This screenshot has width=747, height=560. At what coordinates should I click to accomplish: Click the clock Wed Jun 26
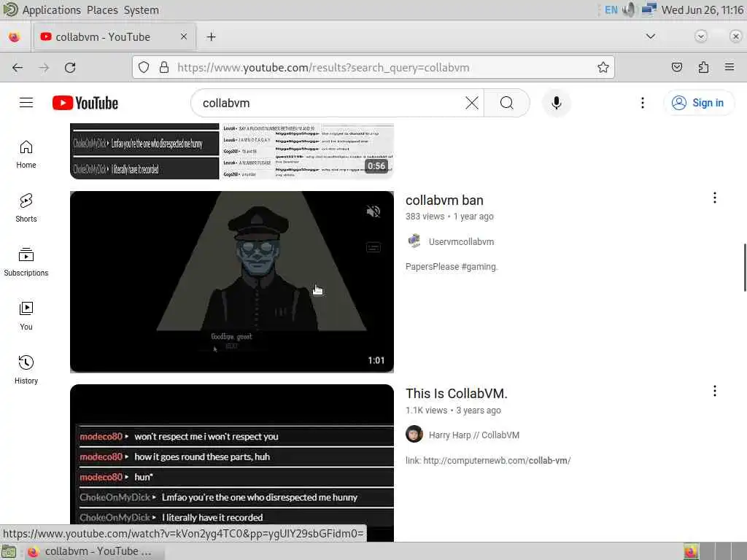(703, 10)
